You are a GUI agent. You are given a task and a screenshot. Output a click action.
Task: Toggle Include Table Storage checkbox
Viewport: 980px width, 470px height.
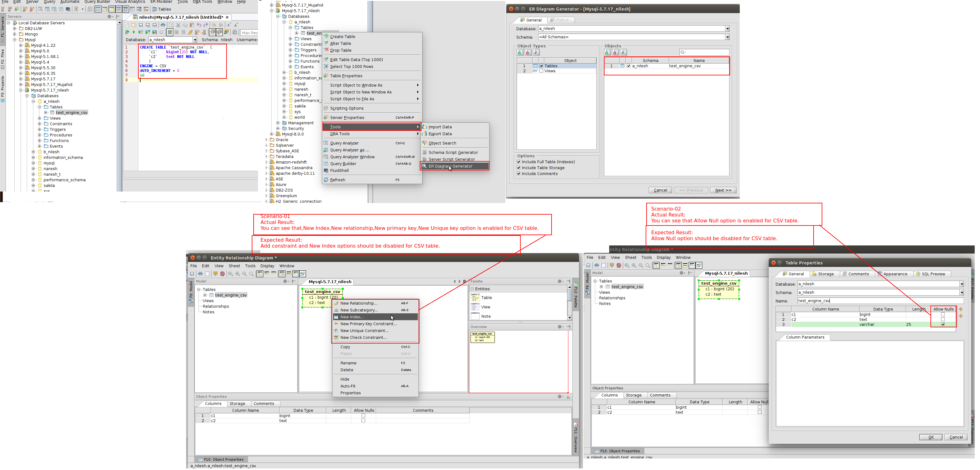519,168
